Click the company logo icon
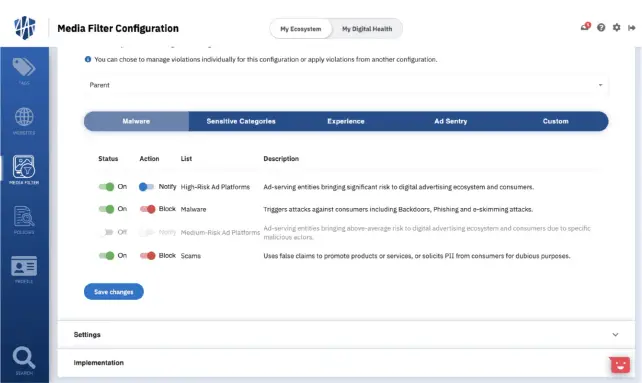The height and width of the screenshot is (383, 642). 25,28
